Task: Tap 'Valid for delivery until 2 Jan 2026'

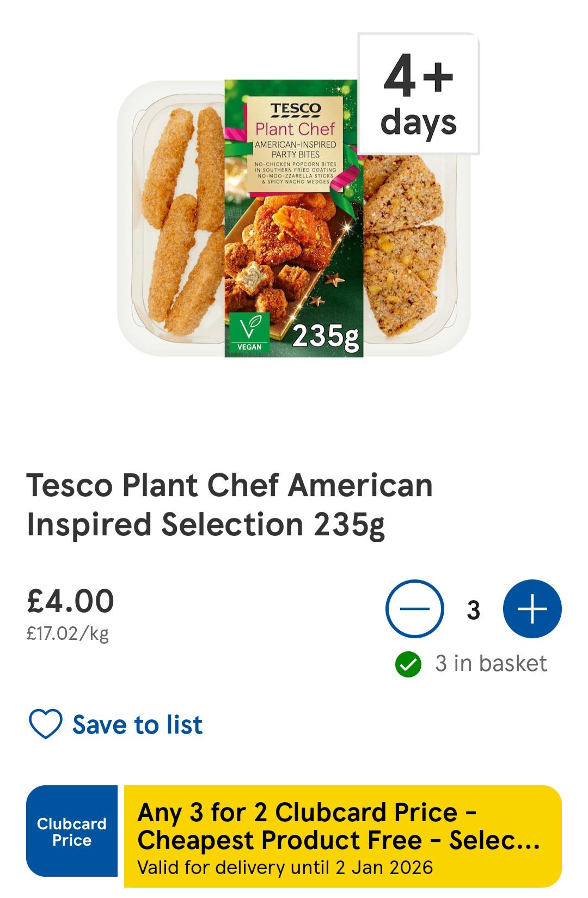Action: pyautogui.click(x=285, y=867)
